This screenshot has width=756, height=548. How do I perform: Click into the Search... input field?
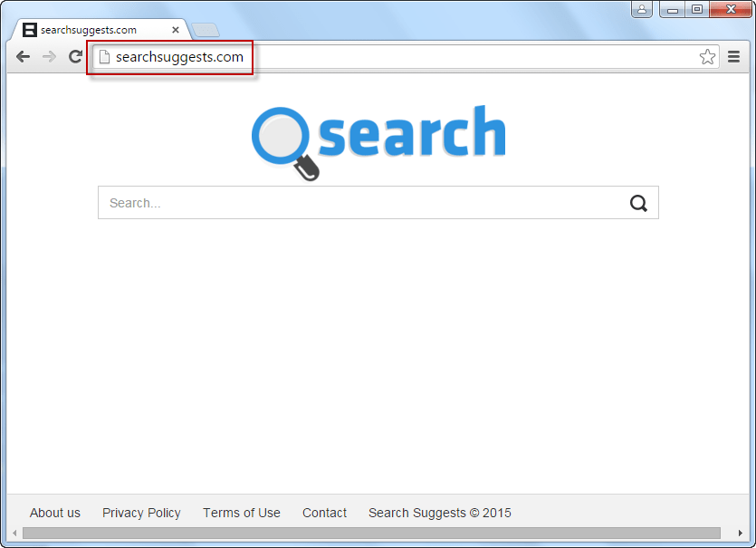[378, 203]
